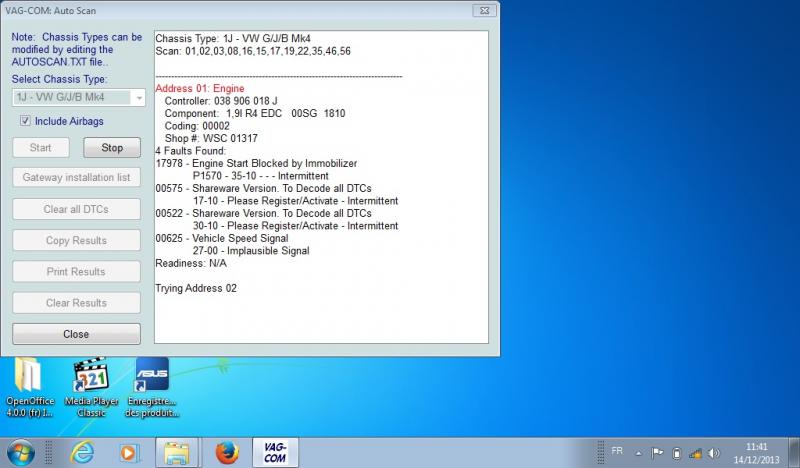The width and height of the screenshot is (800, 468).
Task: Open the OpenOffice 4.0.0 desktop folder
Action: [x=29, y=387]
